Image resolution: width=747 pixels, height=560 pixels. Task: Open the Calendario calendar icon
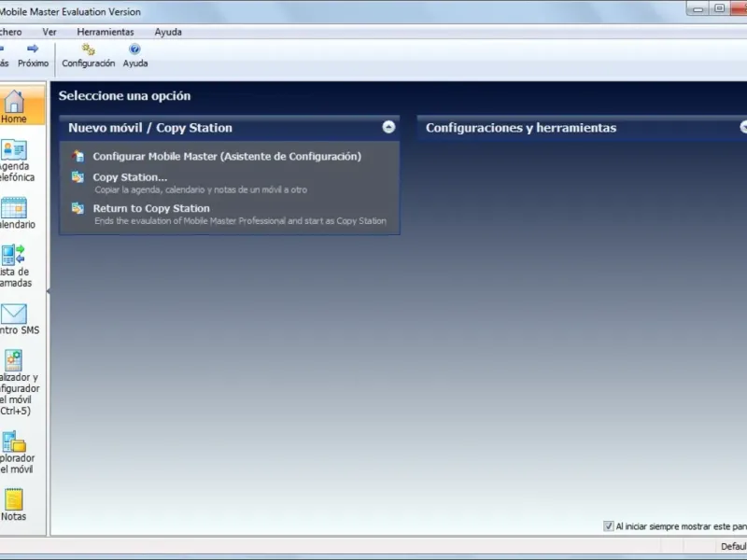pyautogui.click(x=14, y=208)
